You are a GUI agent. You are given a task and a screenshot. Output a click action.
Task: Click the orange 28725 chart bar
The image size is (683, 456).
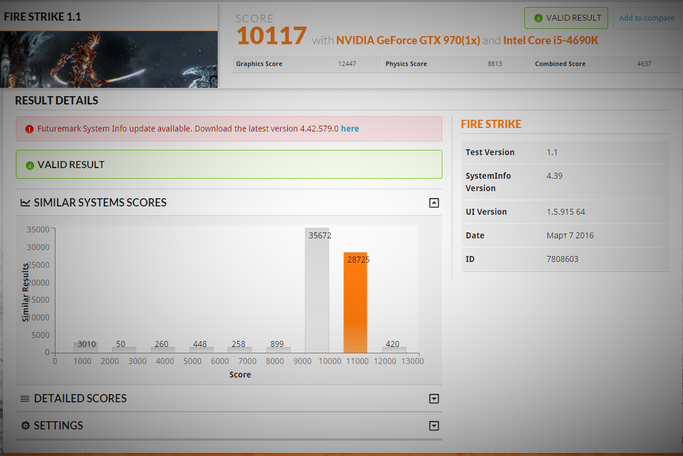(355, 302)
